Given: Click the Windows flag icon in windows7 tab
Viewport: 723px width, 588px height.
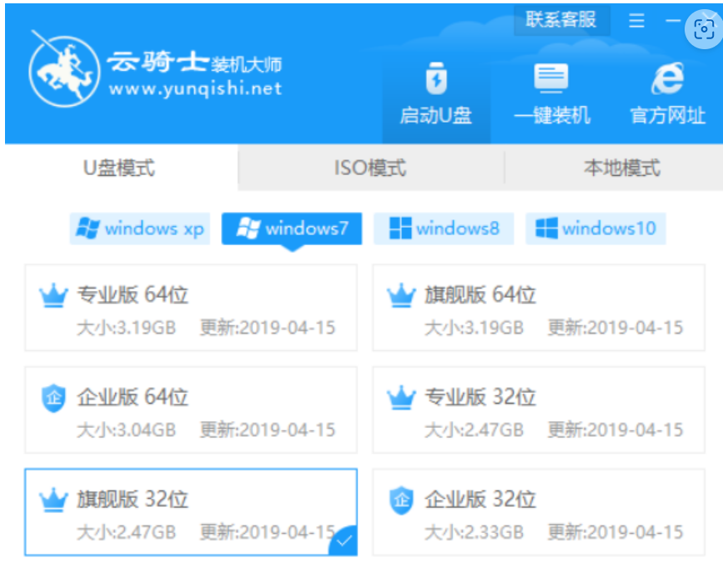Looking at the screenshot, I should tap(248, 229).
